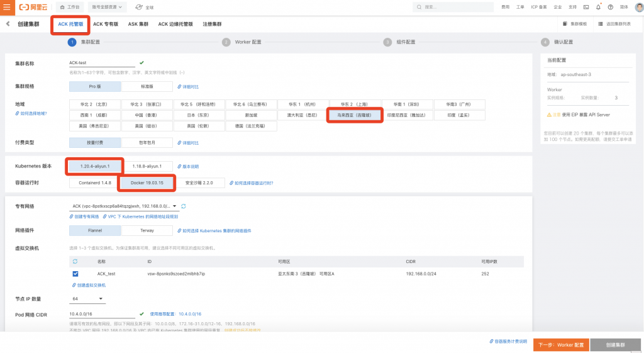Image resolution: width=644 pixels, height=353 pixels.
Task: Click CIDR value 192.168.0.0/24
Action: tap(421, 274)
